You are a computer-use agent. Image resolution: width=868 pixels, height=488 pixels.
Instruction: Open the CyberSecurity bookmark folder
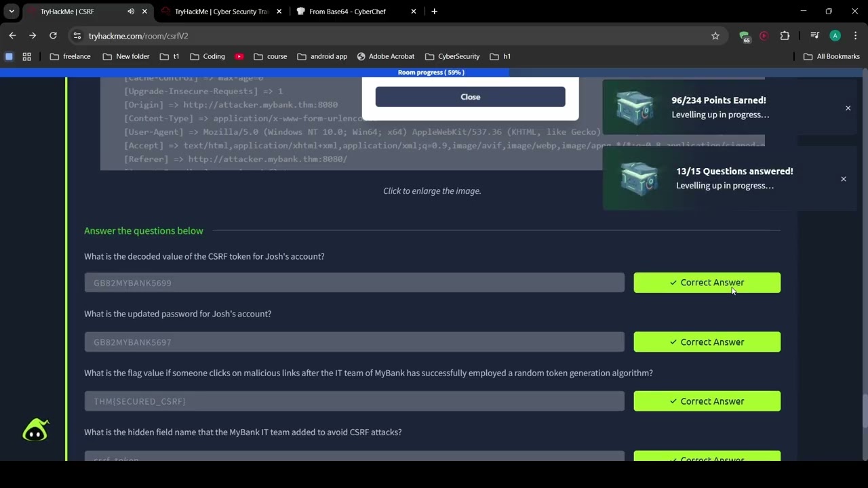coord(452,56)
